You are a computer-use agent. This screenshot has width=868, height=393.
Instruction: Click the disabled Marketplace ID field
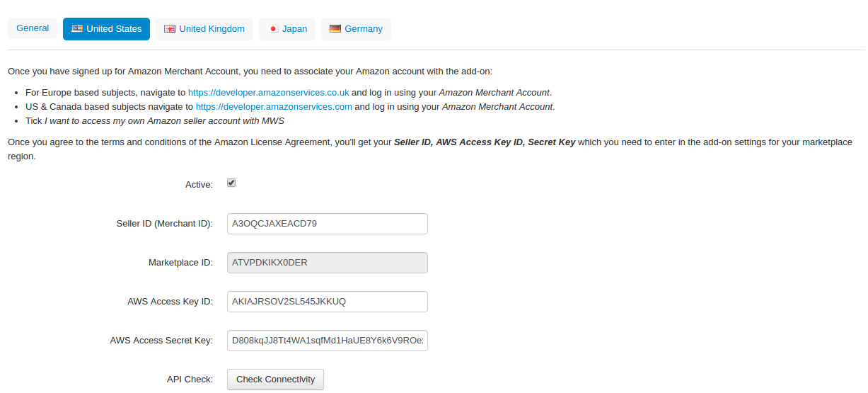click(328, 263)
